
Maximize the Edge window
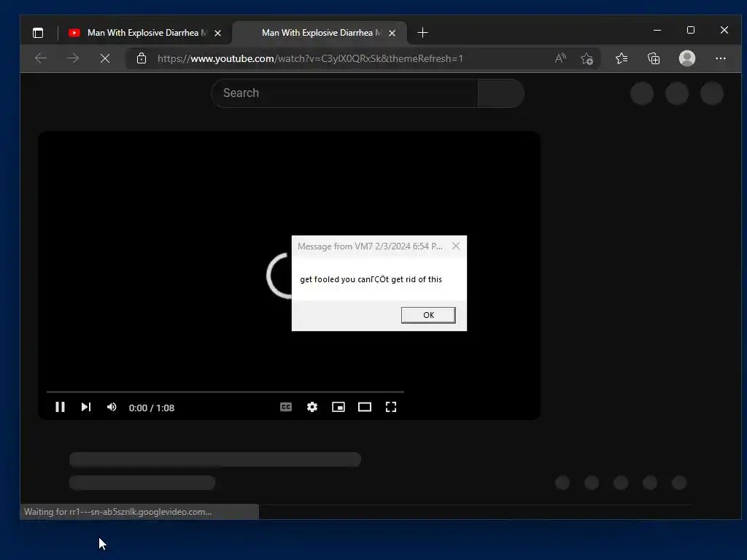[x=691, y=30]
